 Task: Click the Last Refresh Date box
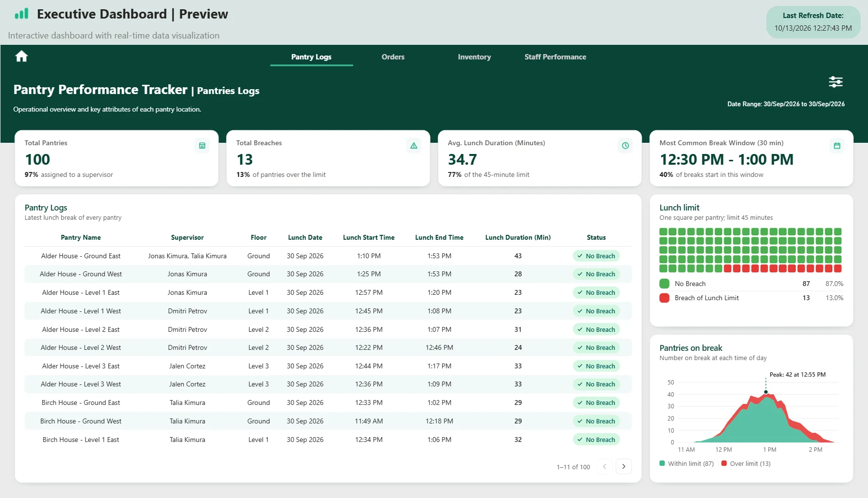(x=813, y=22)
